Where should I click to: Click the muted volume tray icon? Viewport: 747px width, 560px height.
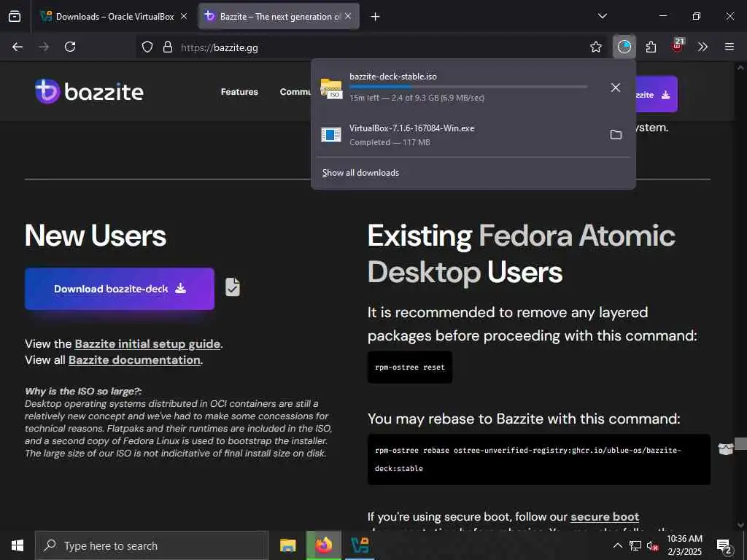652,545
